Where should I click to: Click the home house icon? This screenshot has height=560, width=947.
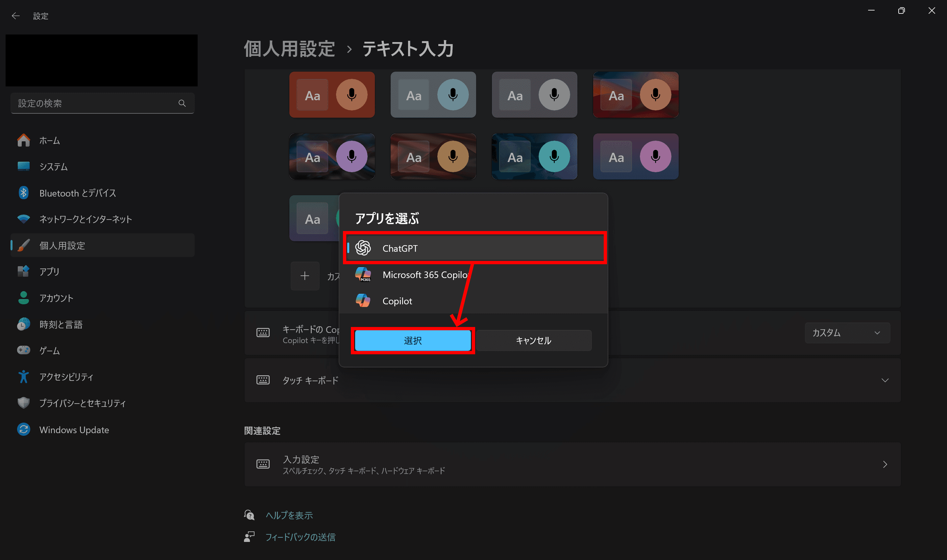23,140
